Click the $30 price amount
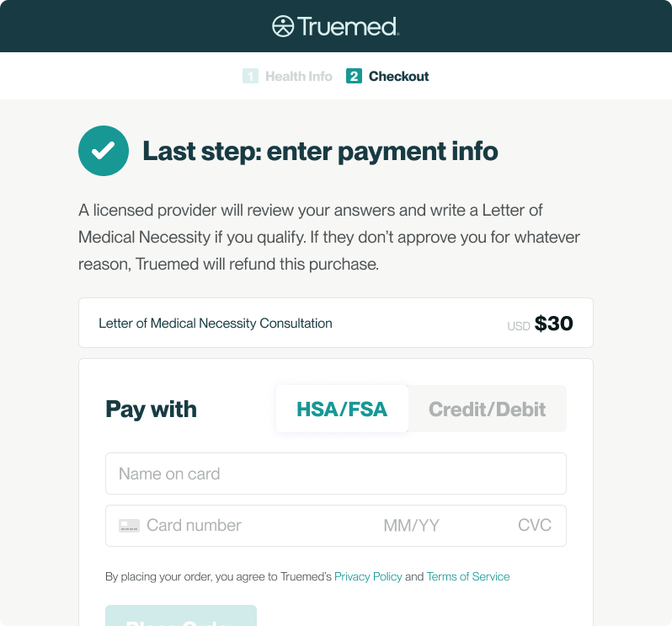Image resolution: width=672 pixels, height=626 pixels. coord(554,324)
